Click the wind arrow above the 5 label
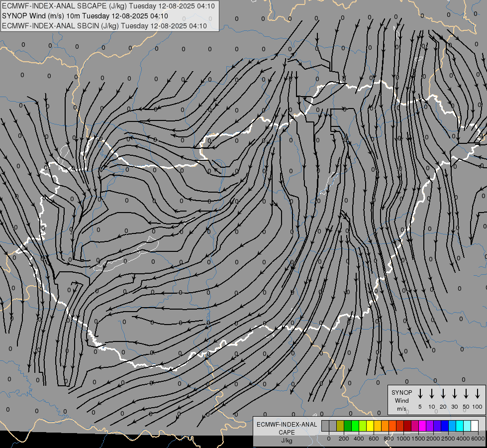487x448 pixels. pos(420,394)
